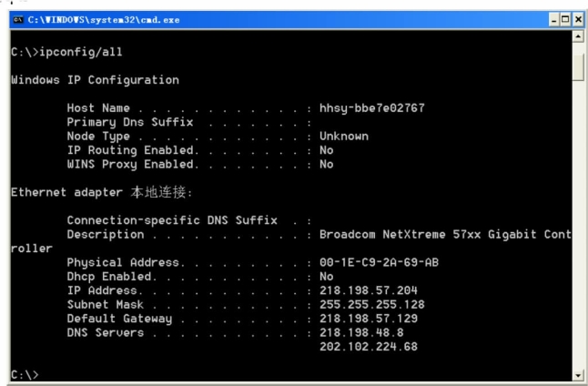The image size is (588, 386).
Task: Click the title bar text C:\WINDOWS\system32\cmd.exe
Action: (104, 20)
